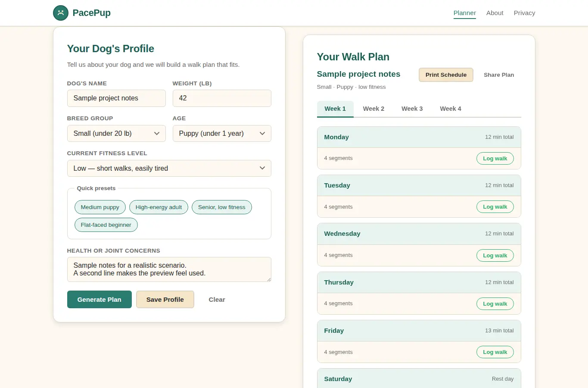Viewport: 588px width, 388px height.
Task: Click the Share Plan button
Action: 499,75
